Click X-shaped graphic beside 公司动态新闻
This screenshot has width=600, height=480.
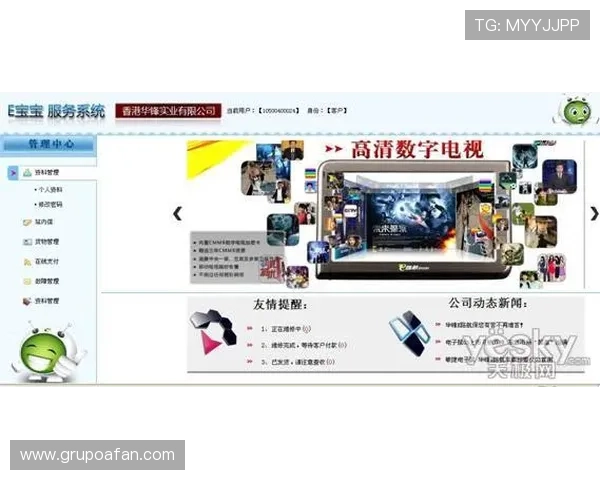[x=409, y=334]
